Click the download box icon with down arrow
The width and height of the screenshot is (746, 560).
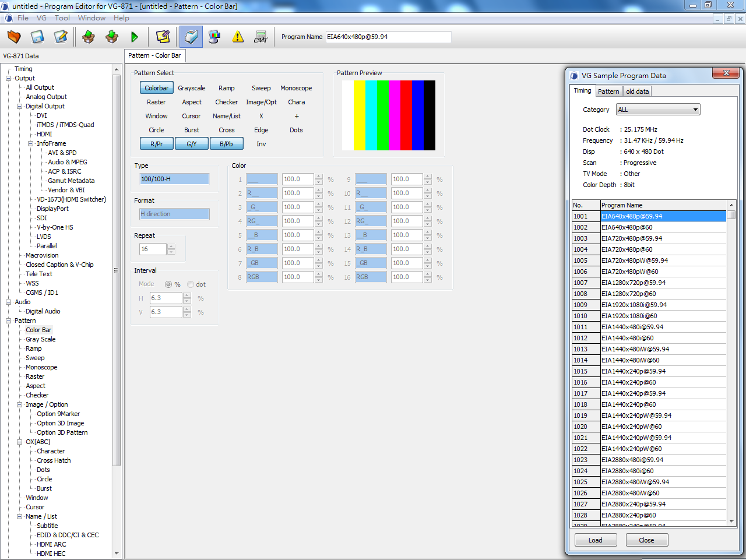click(112, 37)
